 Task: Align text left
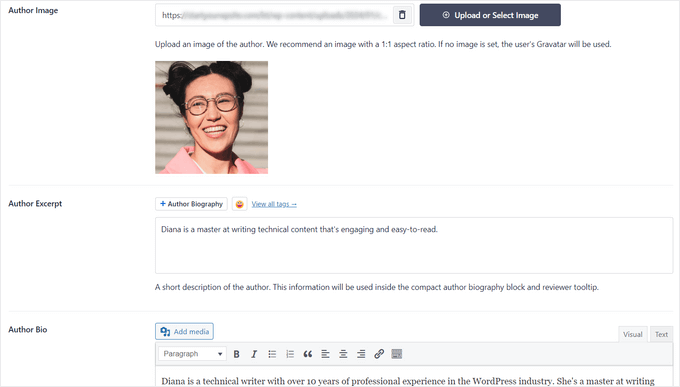coord(325,354)
